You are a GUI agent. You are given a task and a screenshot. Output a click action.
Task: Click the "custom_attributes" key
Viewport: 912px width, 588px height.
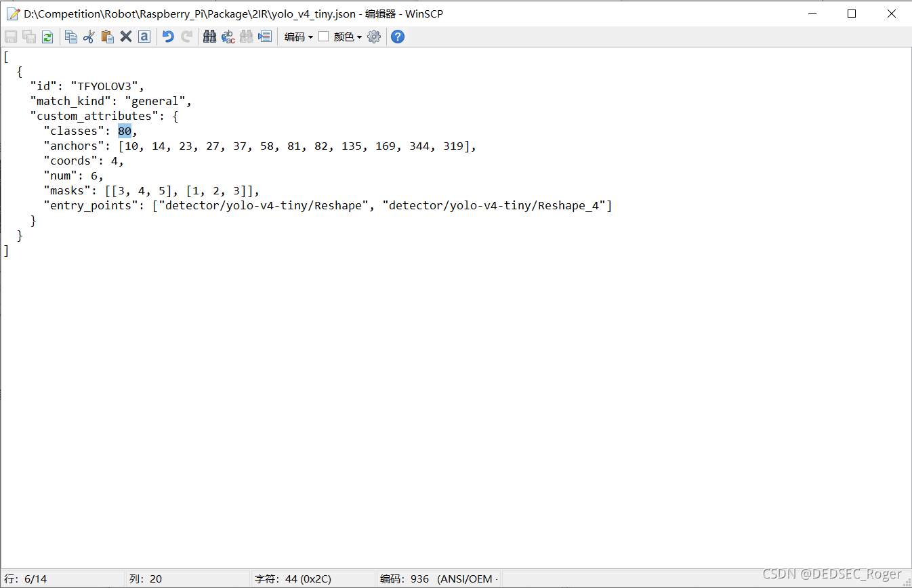click(98, 117)
